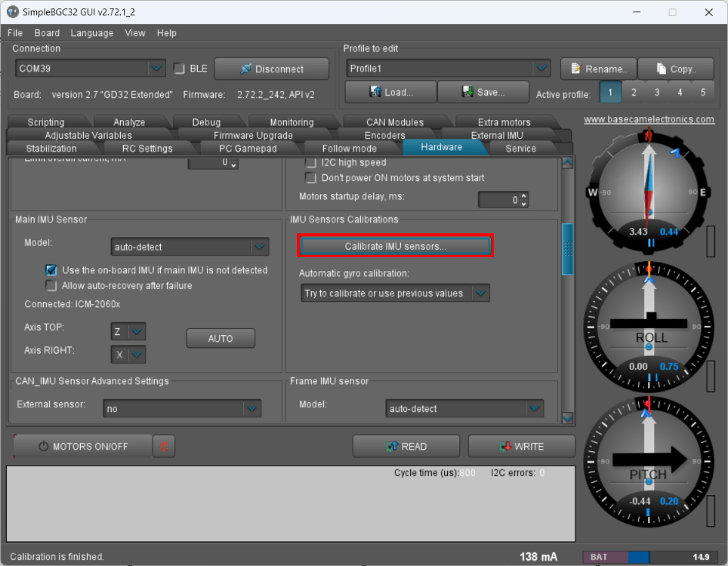This screenshot has height=566, width=728.
Task: Click the green Load profile icon
Action: pos(376,92)
